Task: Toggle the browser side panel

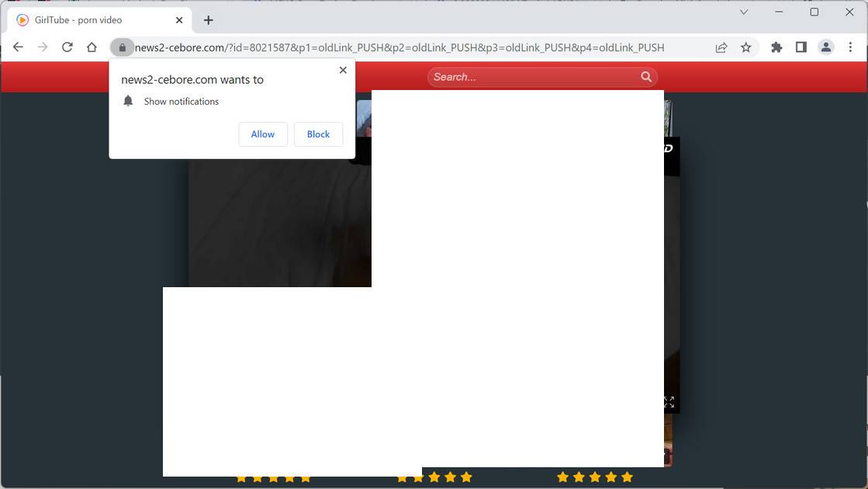Action: coord(801,47)
